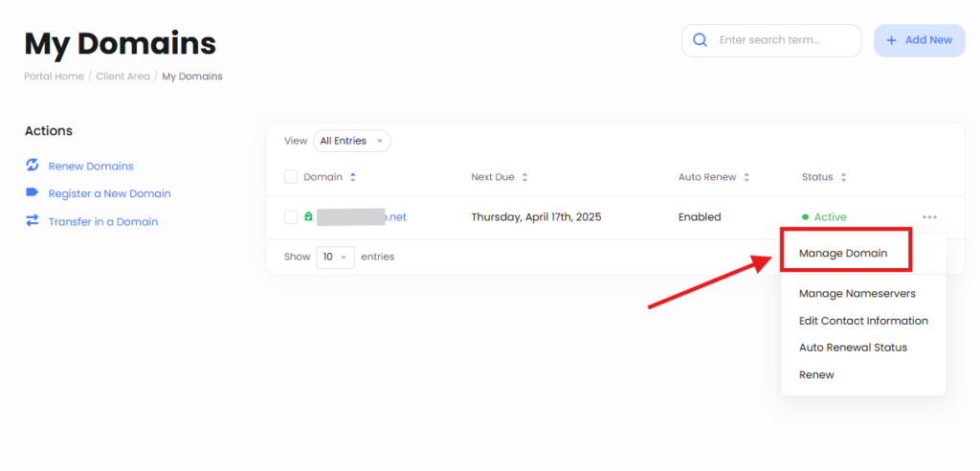Image resolution: width=980 pixels, height=471 pixels.
Task: Go to Portal Home breadcrumb link
Action: click(x=54, y=77)
